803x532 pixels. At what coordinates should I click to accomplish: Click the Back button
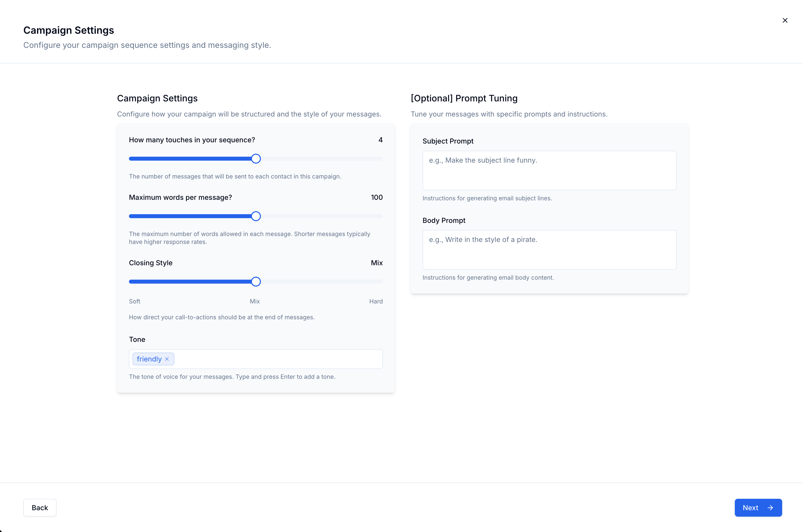click(40, 507)
